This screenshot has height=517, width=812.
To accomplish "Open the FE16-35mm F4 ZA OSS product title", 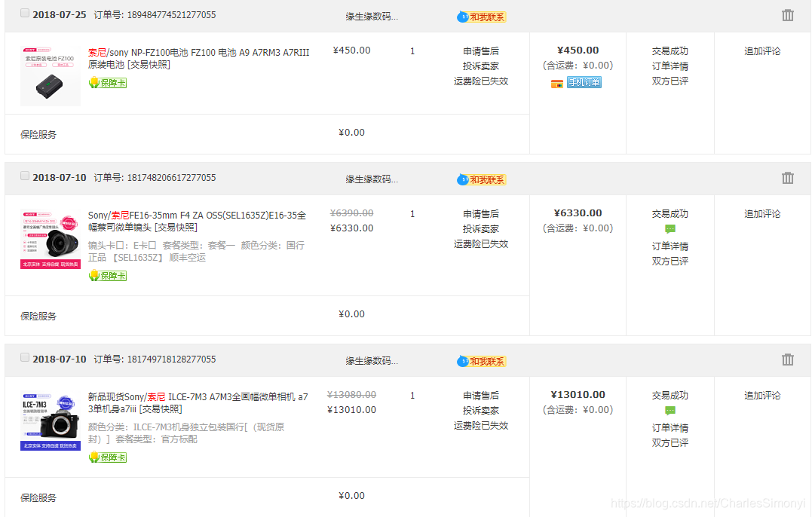I will (x=198, y=221).
